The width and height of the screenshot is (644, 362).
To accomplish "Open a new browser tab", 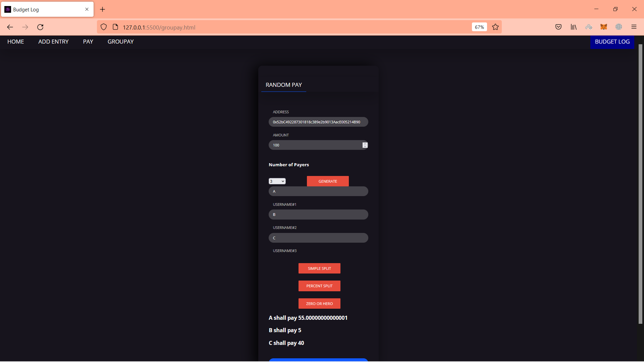I will (x=103, y=9).
